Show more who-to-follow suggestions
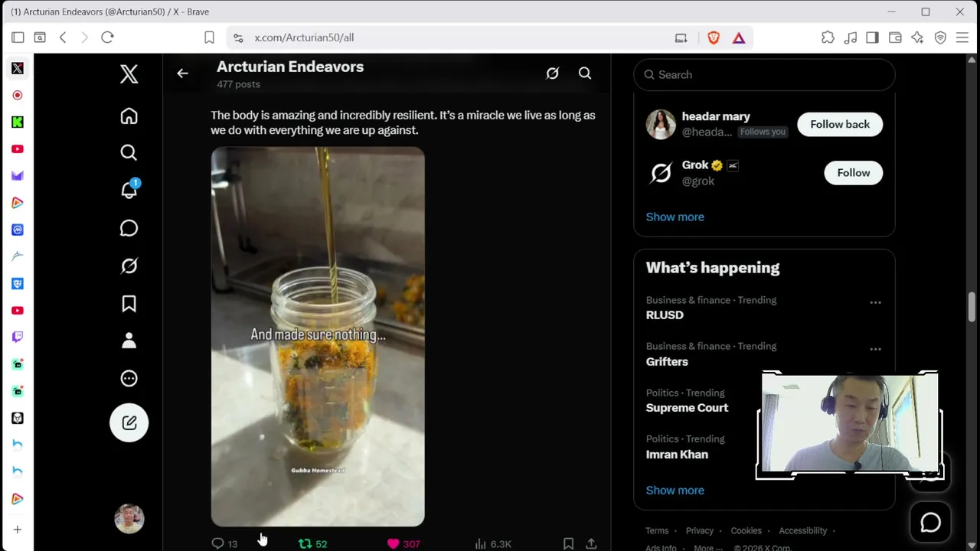This screenshot has width=980, height=551. click(675, 217)
